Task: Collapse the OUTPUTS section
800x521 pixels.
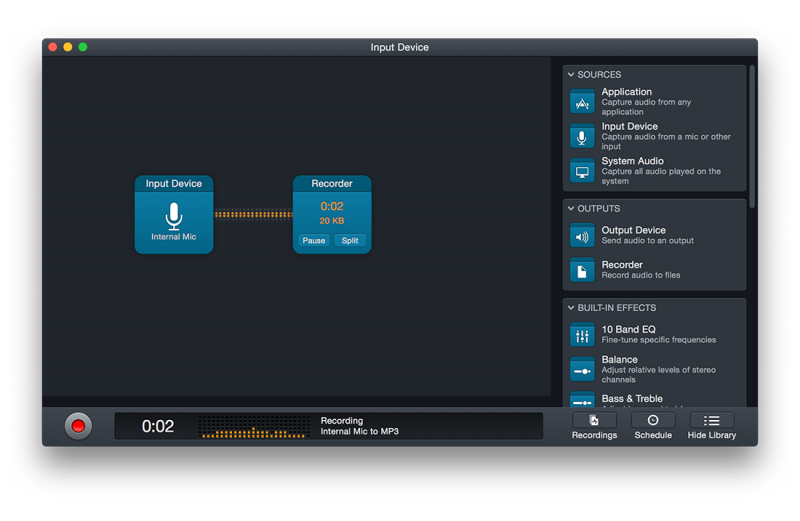Action: (571, 209)
